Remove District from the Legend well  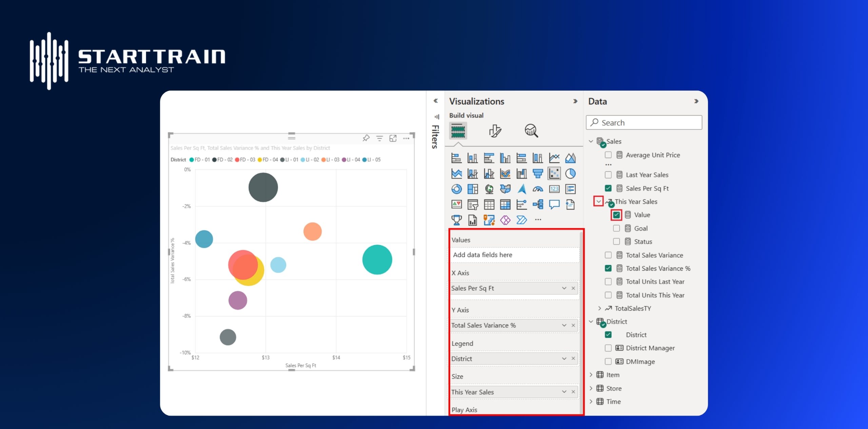[573, 358]
